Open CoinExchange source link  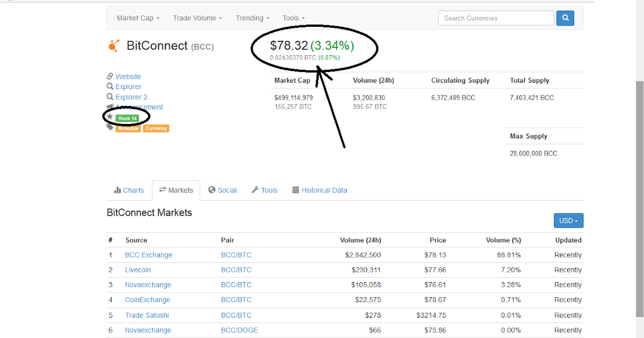pyautogui.click(x=148, y=300)
